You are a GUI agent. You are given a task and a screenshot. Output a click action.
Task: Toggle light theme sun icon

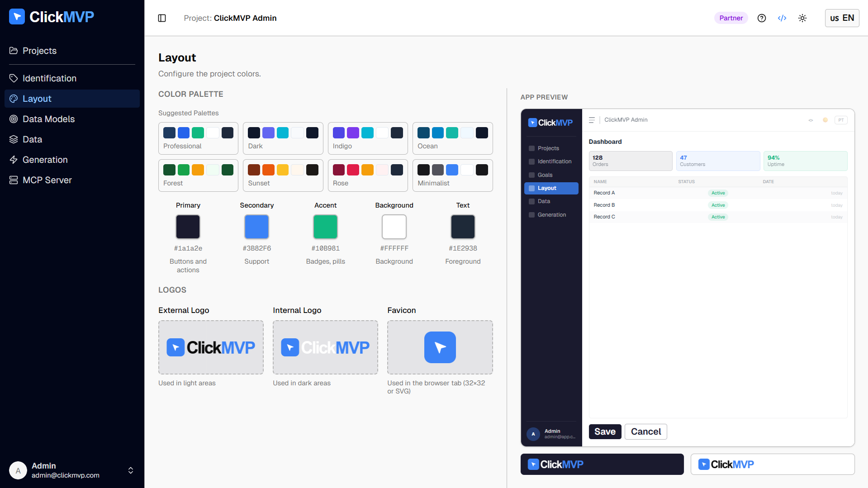(x=802, y=18)
